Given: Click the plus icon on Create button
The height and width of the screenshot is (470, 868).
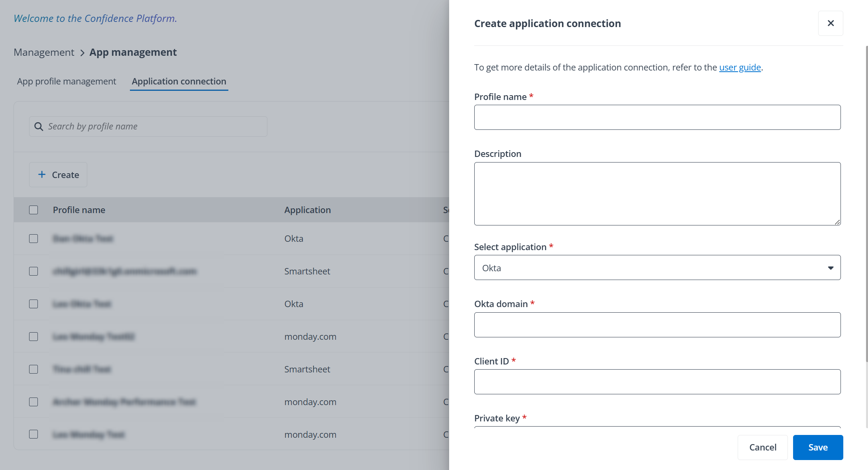Looking at the screenshot, I should click(x=42, y=174).
